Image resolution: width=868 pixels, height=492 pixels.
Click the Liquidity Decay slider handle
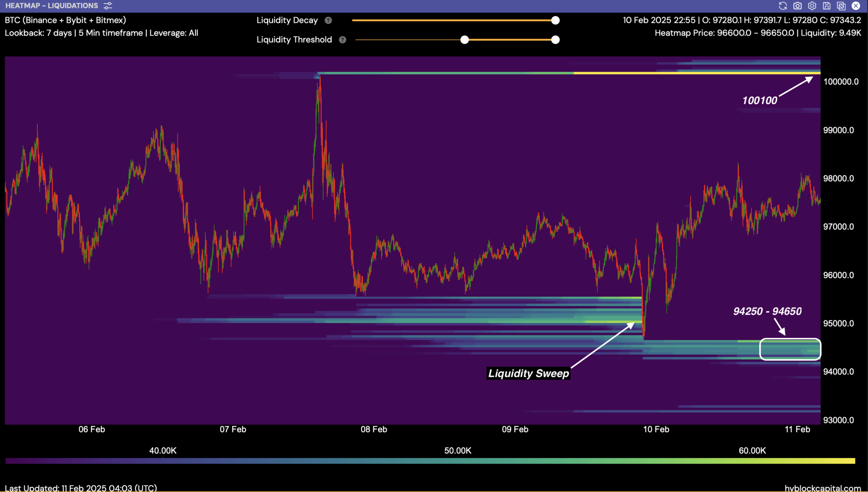pos(555,20)
